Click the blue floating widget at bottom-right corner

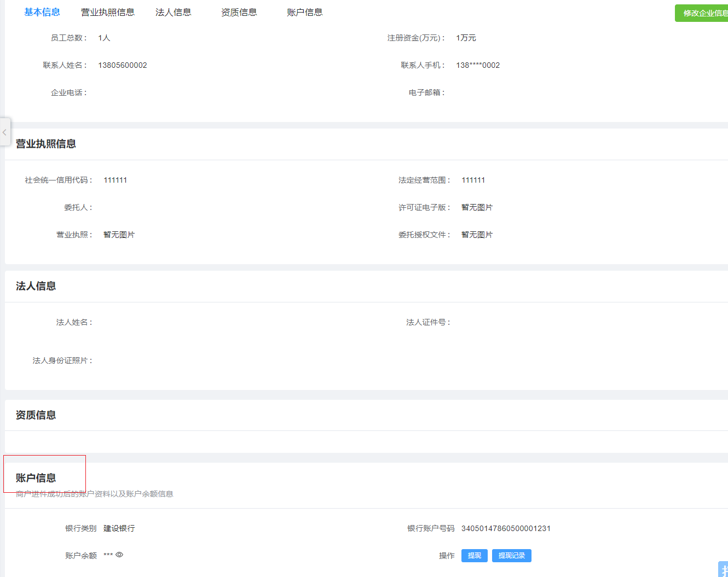pyautogui.click(x=723, y=569)
